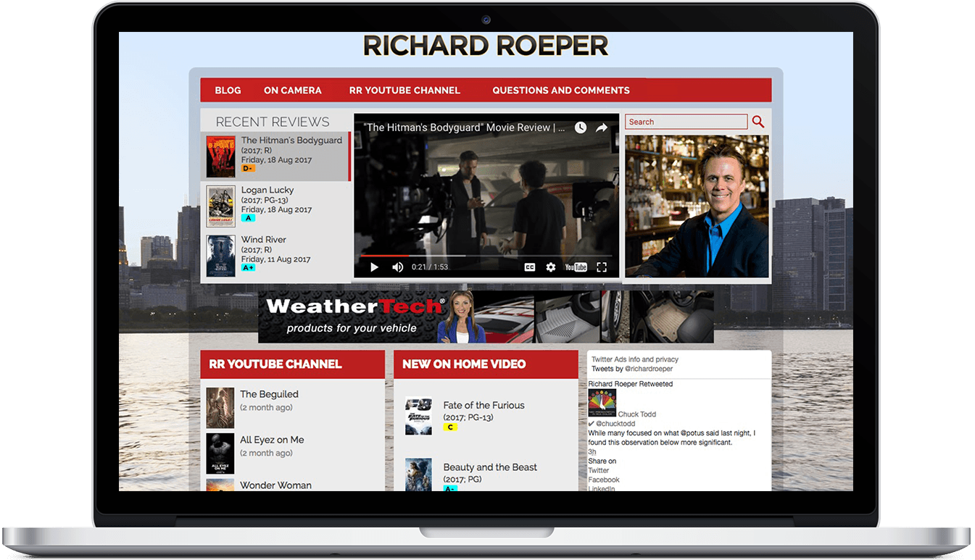Toggle closed captions CC button
The image size is (975, 560).
[530, 267]
